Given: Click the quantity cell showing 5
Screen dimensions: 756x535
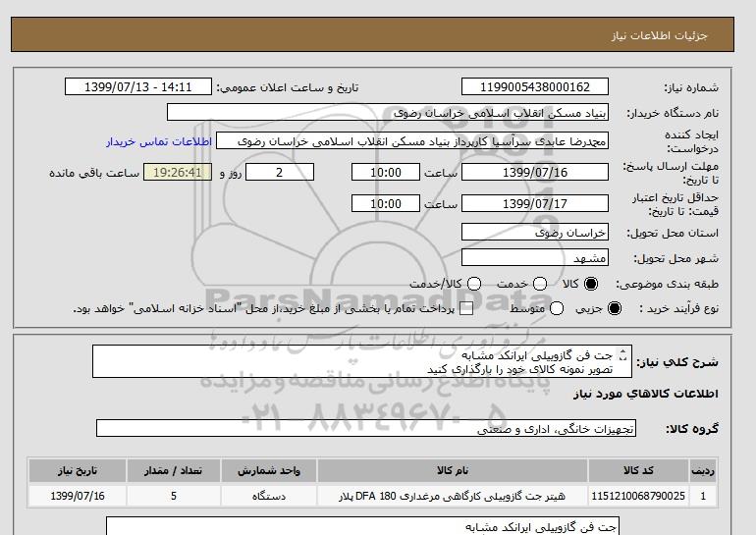Looking at the screenshot, I should tap(173, 496).
